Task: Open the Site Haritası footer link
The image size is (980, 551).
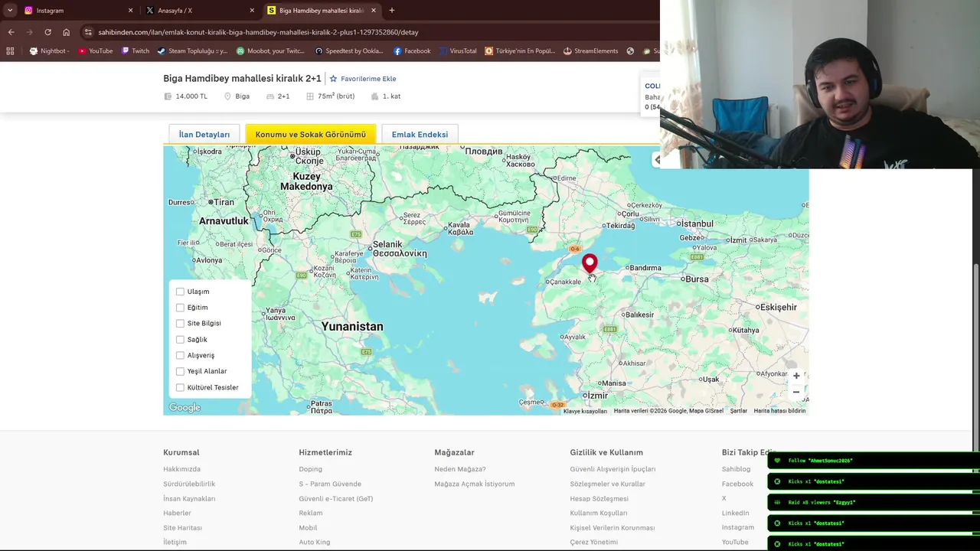Action: pyautogui.click(x=182, y=527)
